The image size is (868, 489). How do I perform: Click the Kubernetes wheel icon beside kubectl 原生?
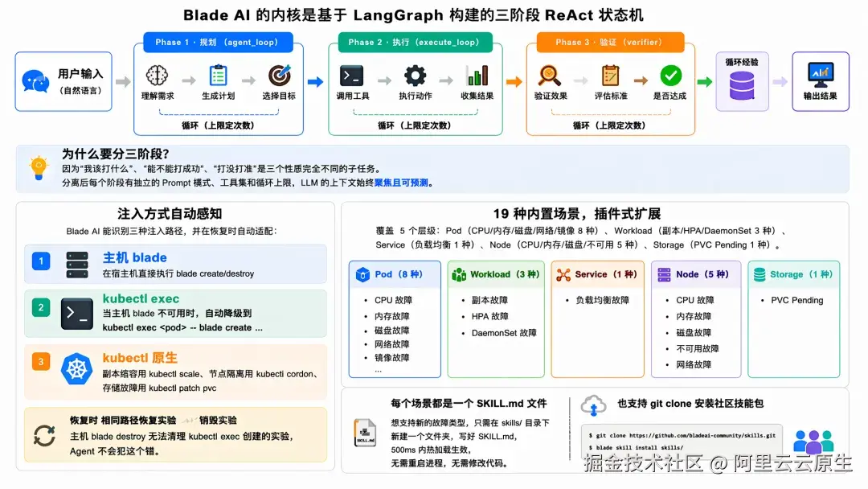76,369
